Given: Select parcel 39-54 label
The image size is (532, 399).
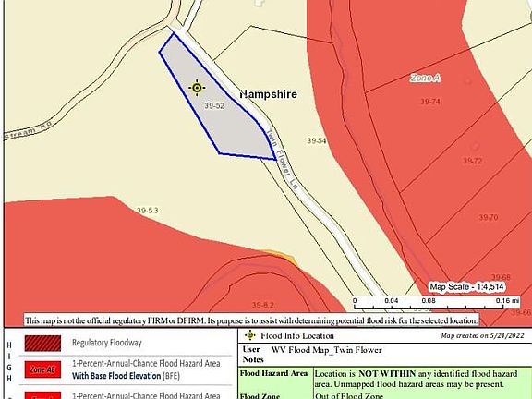Looking at the screenshot, I should click(x=317, y=140).
